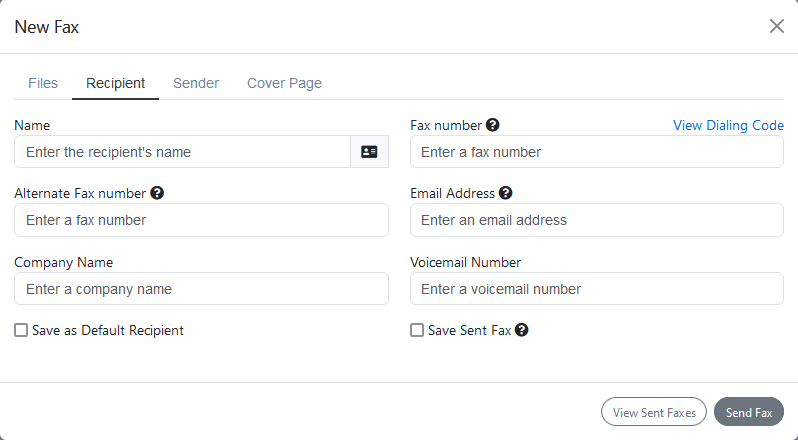Enable the Save Sent Fax checkbox
Viewport: 798px width, 440px height.
point(417,330)
